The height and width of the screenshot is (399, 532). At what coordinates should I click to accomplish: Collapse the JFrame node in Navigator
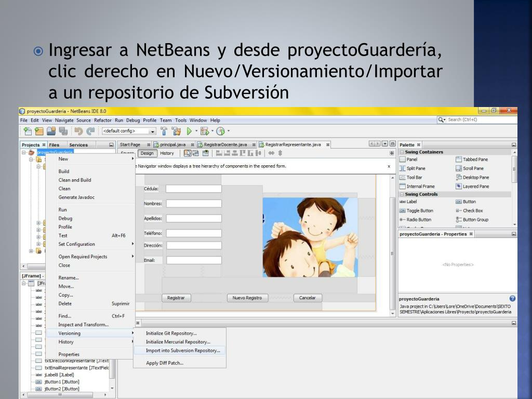point(24,283)
